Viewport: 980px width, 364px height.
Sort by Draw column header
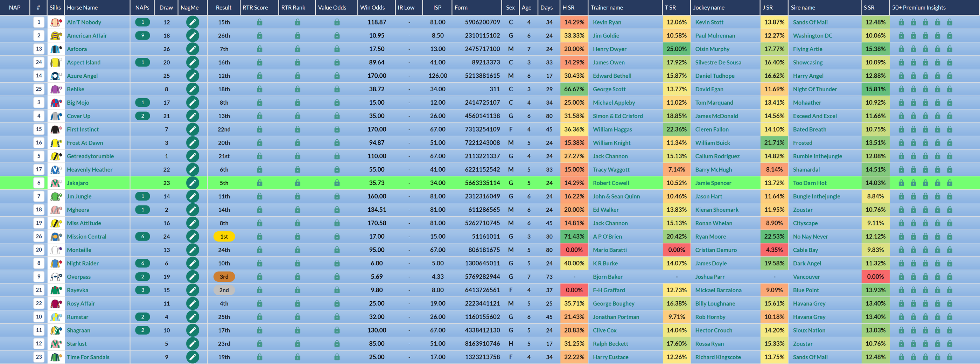pyautogui.click(x=166, y=8)
